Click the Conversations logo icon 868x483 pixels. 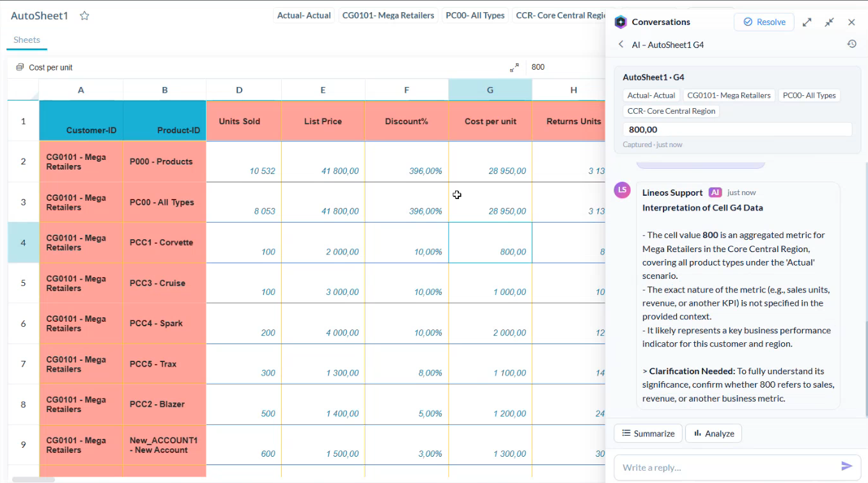click(621, 22)
